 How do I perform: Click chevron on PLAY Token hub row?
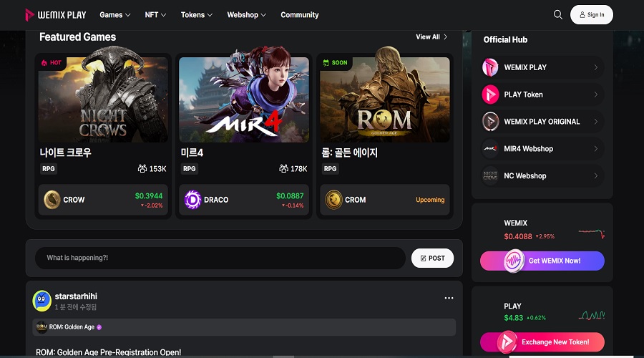pyautogui.click(x=595, y=95)
